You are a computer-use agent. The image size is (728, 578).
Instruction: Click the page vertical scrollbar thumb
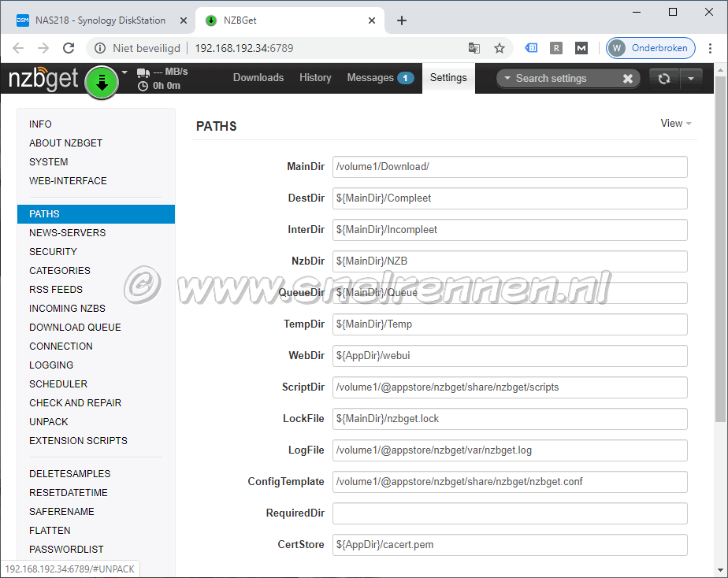click(721, 250)
